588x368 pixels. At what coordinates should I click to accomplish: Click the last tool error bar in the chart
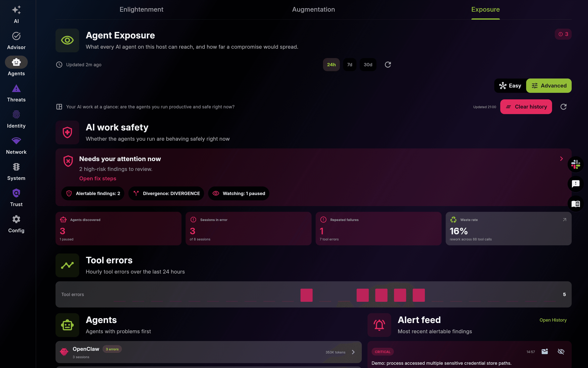[x=419, y=295]
